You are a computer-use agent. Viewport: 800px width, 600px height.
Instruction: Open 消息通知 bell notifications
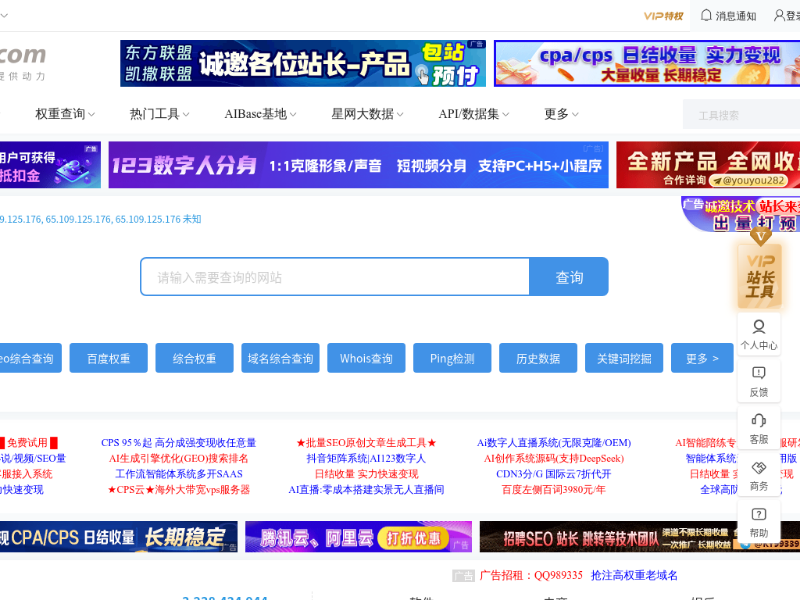pos(728,15)
